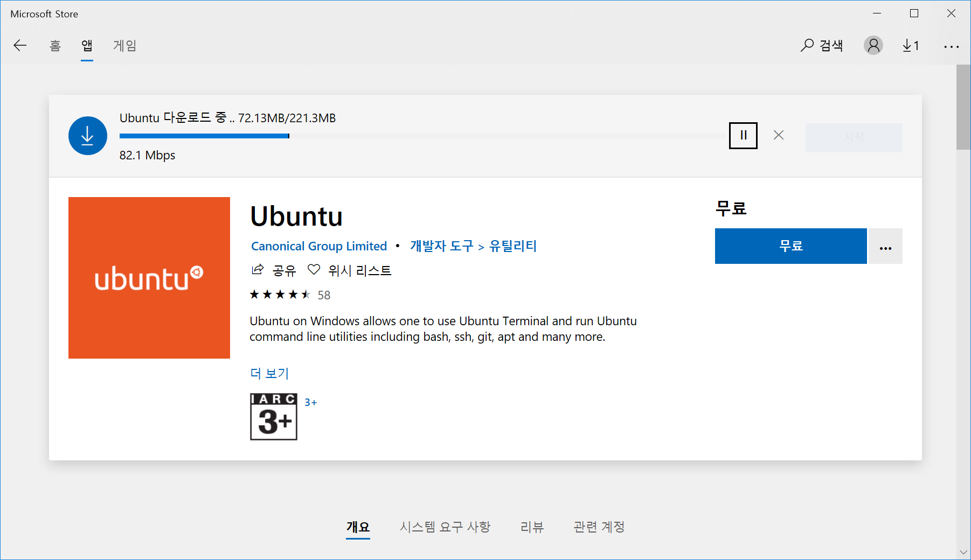
Task: Cancel the Ubuntu download
Action: (779, 135)
